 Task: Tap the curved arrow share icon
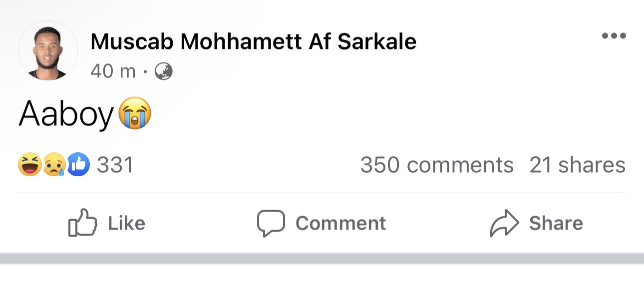point(504,223)
